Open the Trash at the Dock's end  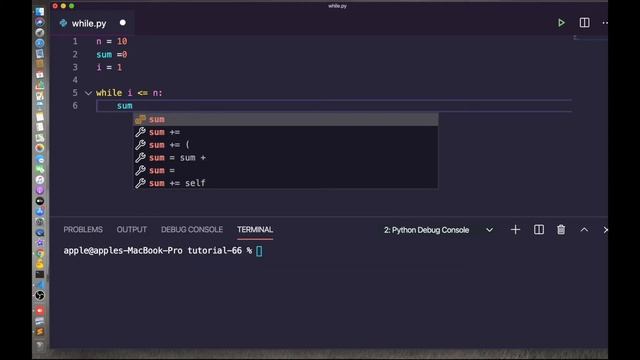point(40,346)
